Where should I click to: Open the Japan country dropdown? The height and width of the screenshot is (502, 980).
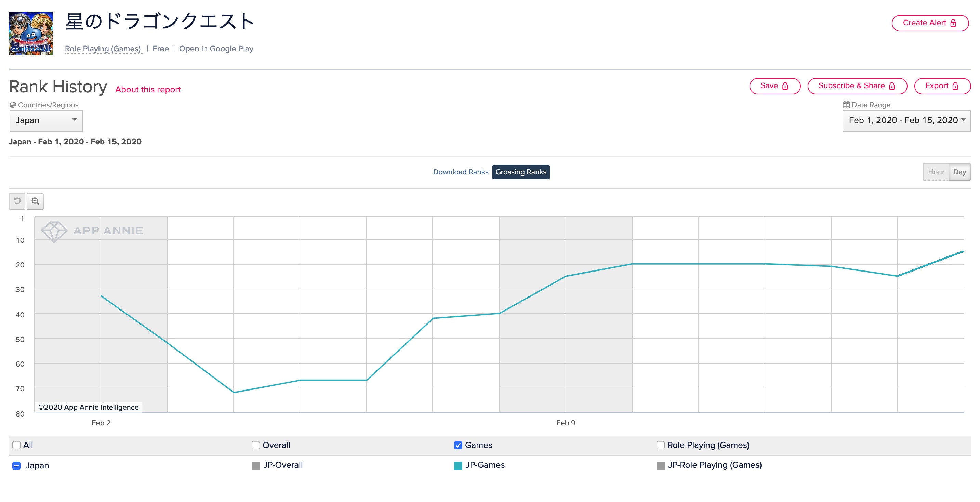pyautogui.click(x=46, y=121)
